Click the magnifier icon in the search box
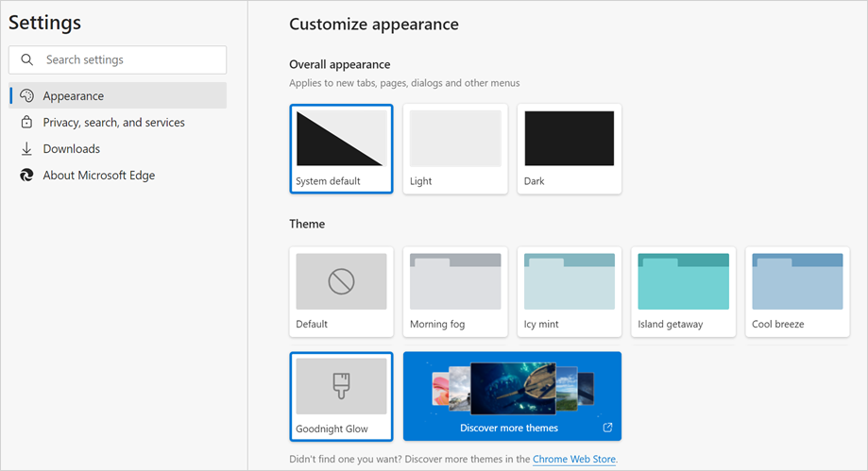The height and width of the screenshot is (471, 868). click(26, 59)
